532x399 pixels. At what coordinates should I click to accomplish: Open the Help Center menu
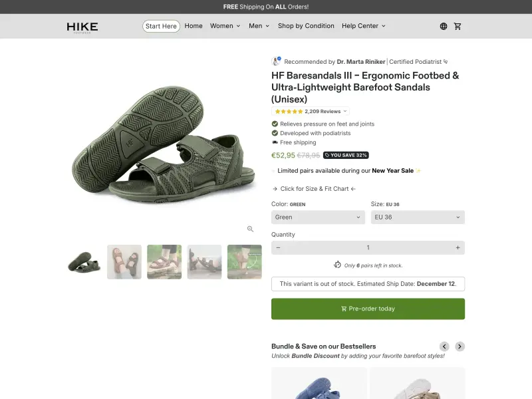(363, 26)
